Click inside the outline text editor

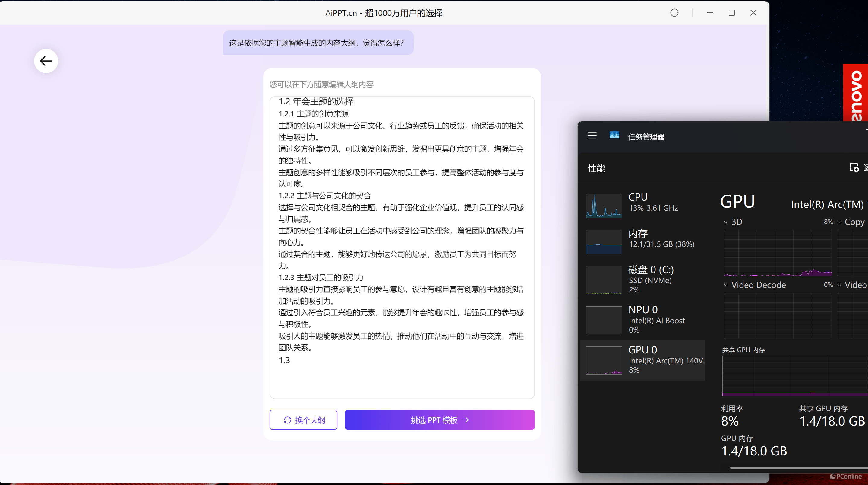(402, 378)
